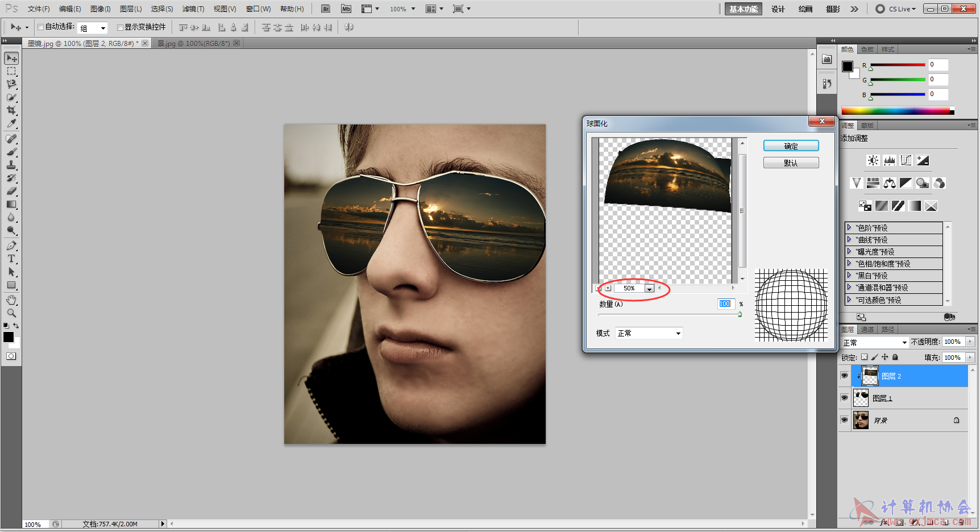Toggle lock all padlock icon
Screen dimensions: 980x532
click(x=895, y=357)
